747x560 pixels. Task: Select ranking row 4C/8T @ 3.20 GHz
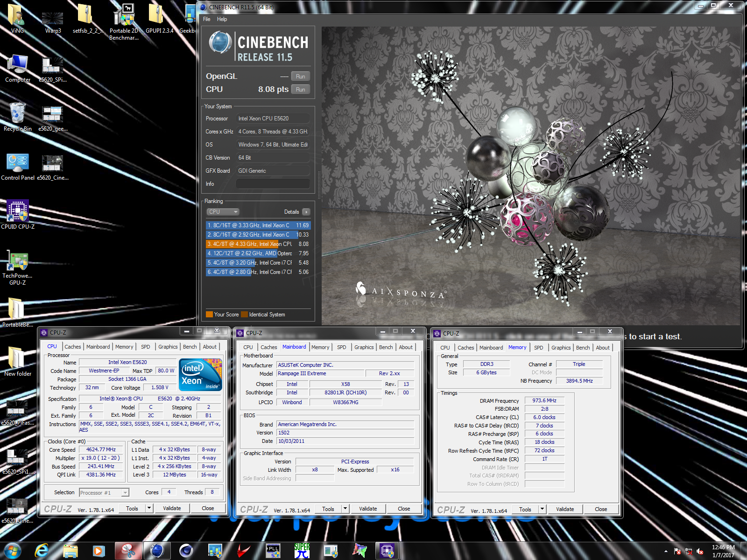[x=258, y=263]
